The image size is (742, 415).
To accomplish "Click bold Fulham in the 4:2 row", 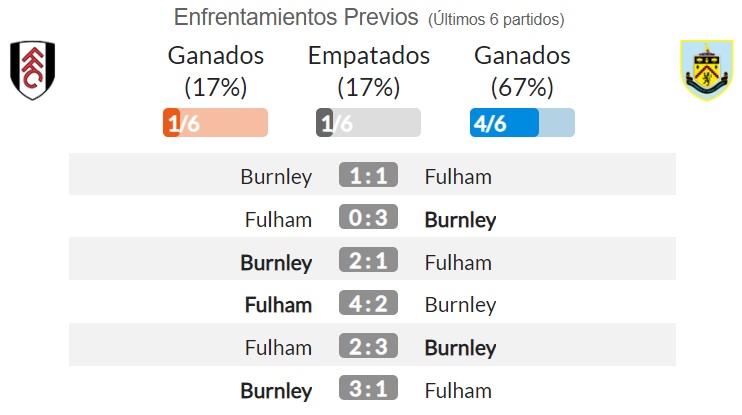I will (x=278, y=305).
